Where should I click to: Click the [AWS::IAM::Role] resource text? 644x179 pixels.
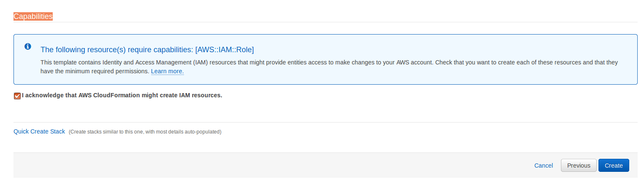(225, 49)
